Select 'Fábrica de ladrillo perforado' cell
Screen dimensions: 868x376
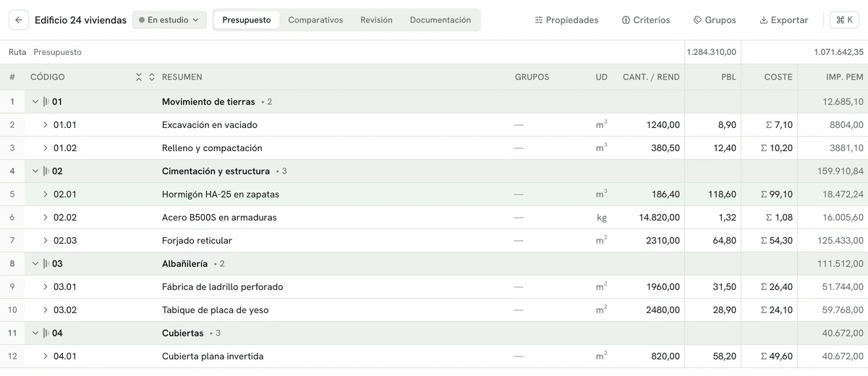point(223,287)
